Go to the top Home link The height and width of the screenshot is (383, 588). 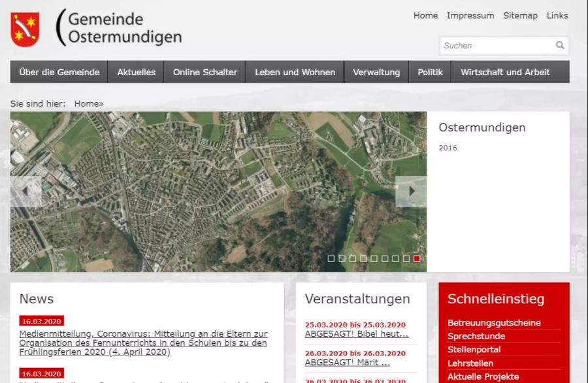(425, 16)
